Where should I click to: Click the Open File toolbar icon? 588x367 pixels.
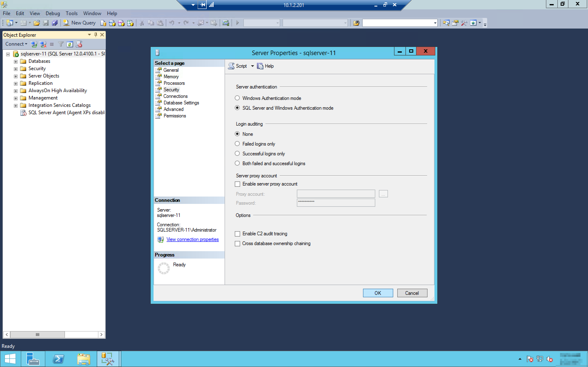[x=37, y=23]
